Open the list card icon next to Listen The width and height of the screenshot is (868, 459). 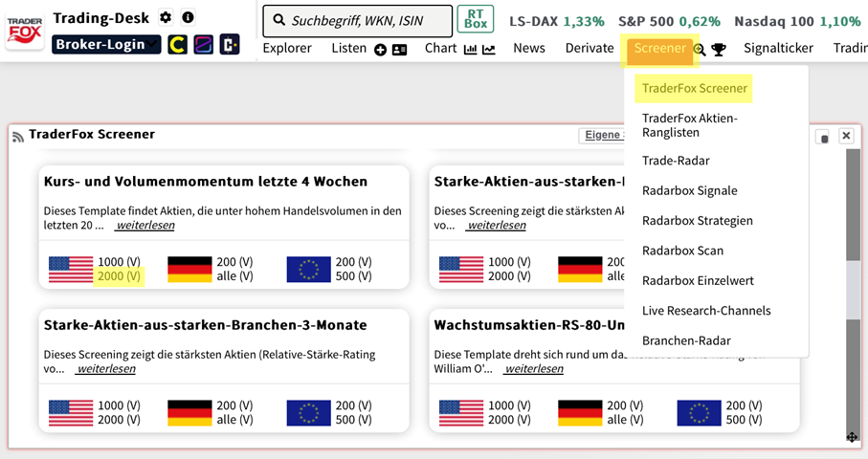[x=399, y=50]
